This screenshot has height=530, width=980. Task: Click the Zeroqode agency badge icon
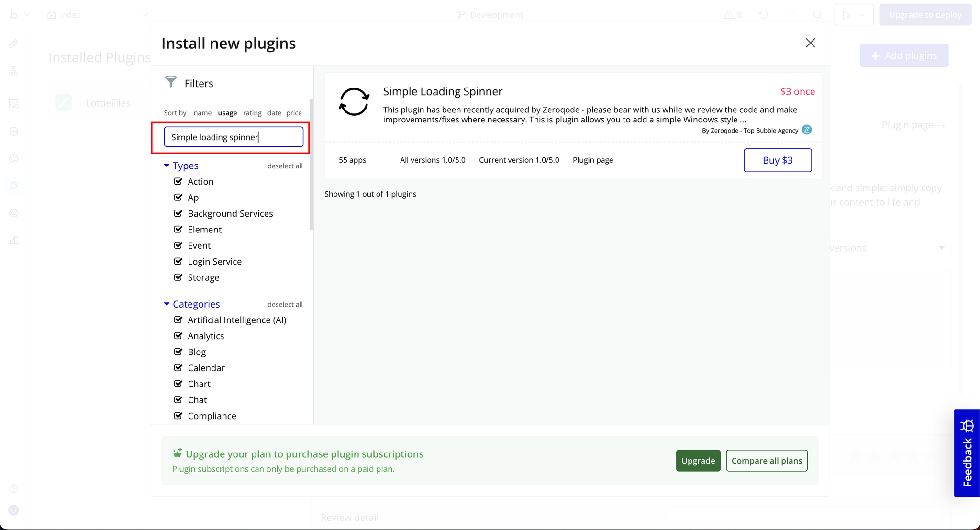(806, 130)
